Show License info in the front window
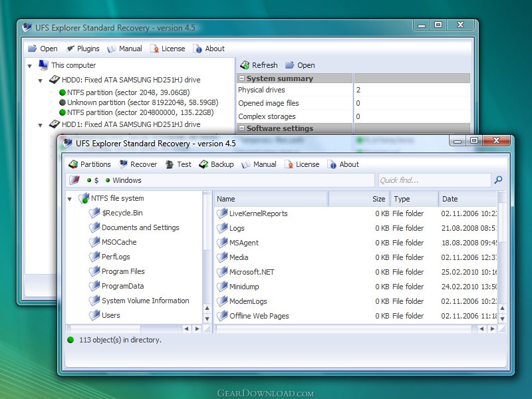Image resolution: width=532 pixels, height=399 pixels. [302, 164]
